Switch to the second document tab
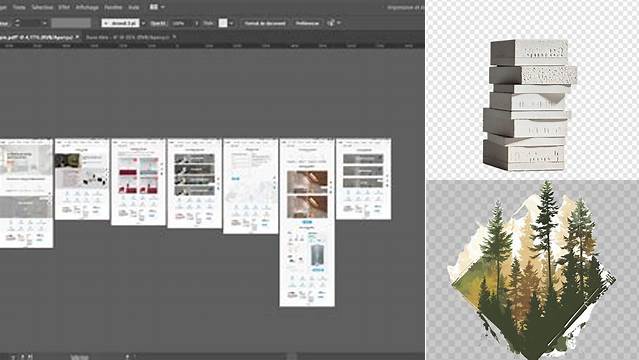 pos(128,37)
